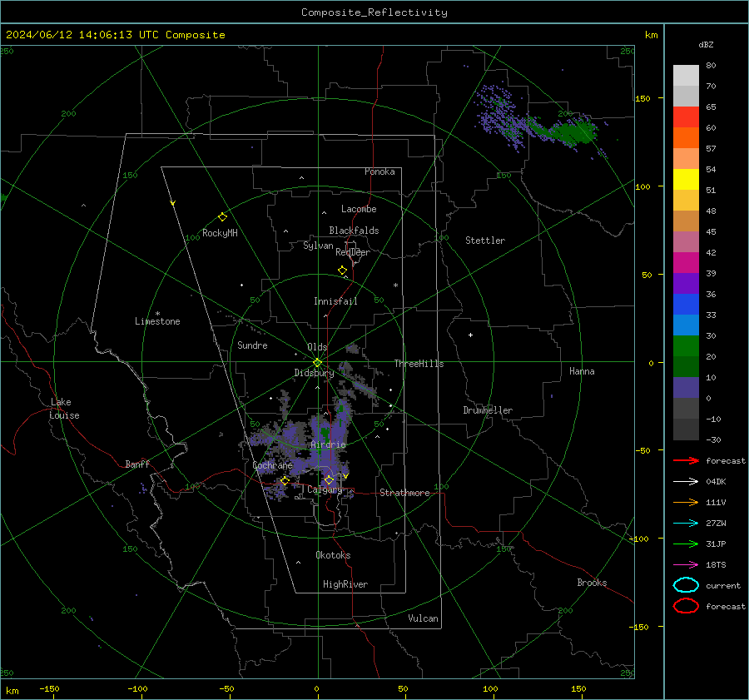Viewport: 749px width, 700px height.
Task: Click the slate 0-10 dBZ color swatch
Action: pyautogui.click(x=686, y=387)
